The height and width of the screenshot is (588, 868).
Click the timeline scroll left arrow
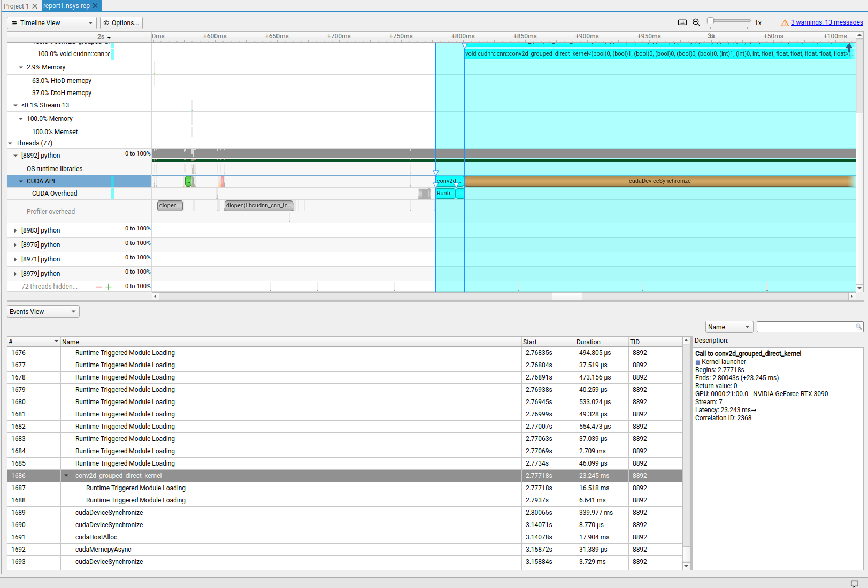[x=156, y=296]
